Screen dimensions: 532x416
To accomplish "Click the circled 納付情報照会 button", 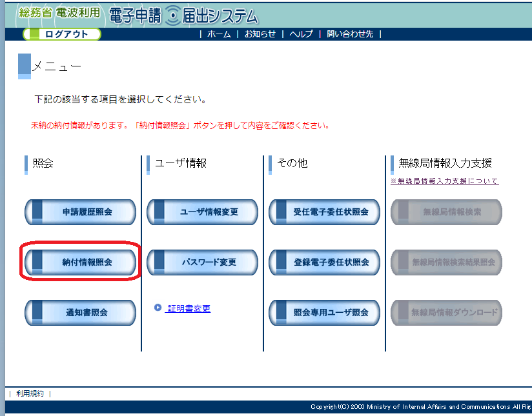I will (81, 262).
